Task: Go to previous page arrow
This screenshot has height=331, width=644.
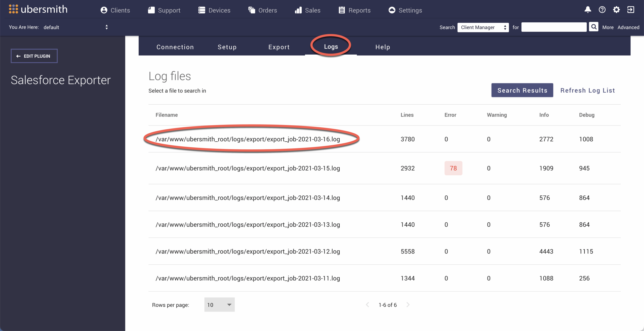Action: (x=368, y=305)
